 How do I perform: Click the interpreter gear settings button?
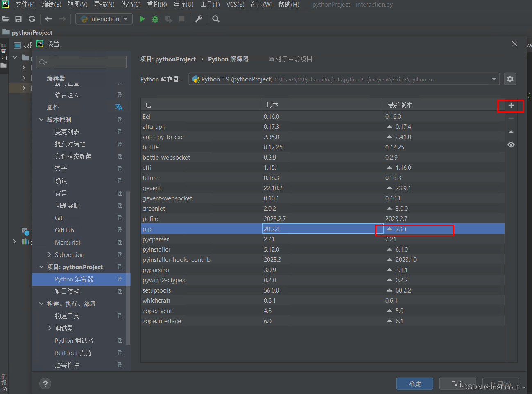click(x=510, y=79)
